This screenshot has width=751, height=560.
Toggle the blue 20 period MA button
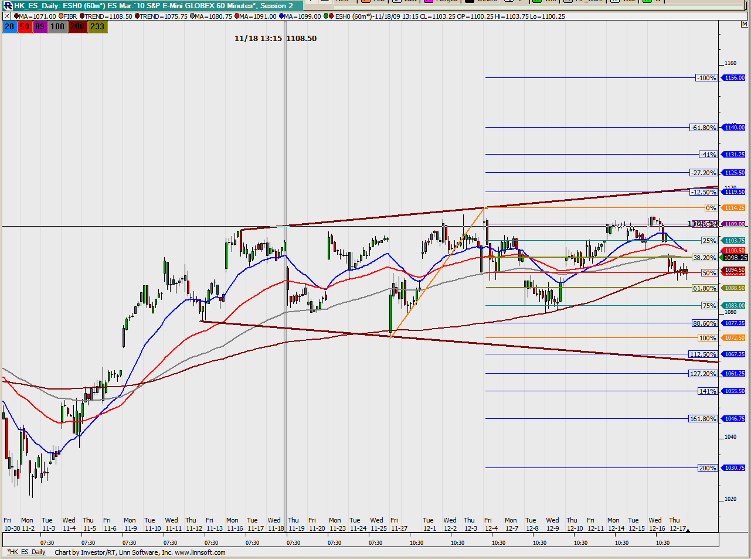point(9,27)
